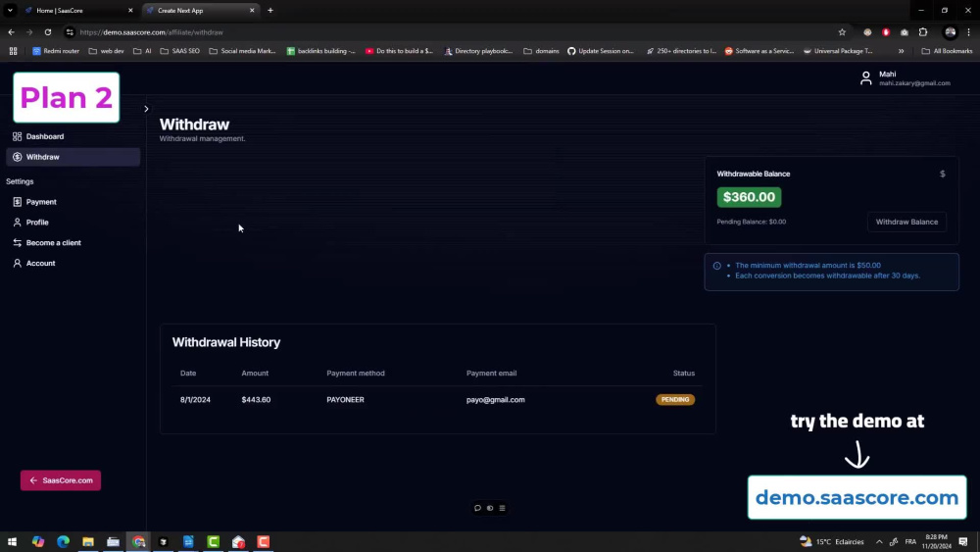980x552 pixels.
Task: Collapse the sidebar with the chevron
Action: click(146, 109)
